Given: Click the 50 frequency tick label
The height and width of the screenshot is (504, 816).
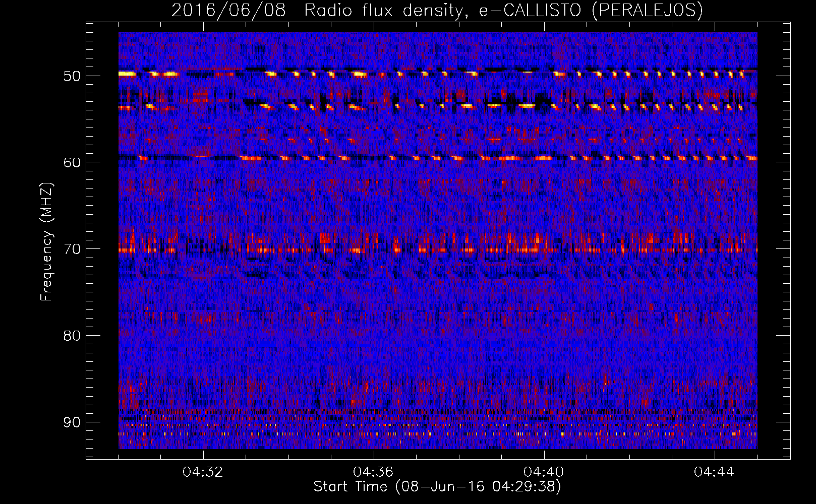Looking at the screenshot, I should click(x=72, y=76).
